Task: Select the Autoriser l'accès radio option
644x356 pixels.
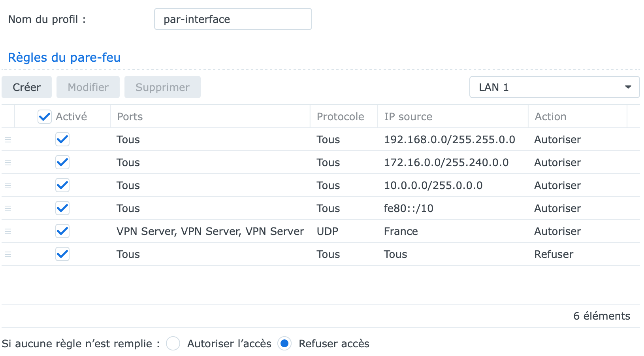Action: pyautogui.click(x=173, y=343)
